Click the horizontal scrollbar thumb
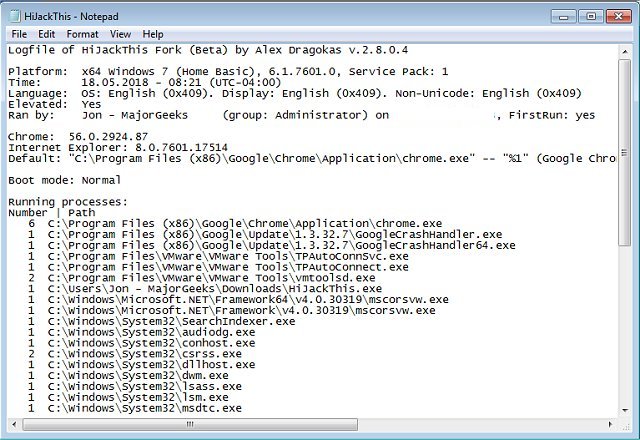Image resolution: width=640 pixels, height=440 pixels. click(190, 424)
